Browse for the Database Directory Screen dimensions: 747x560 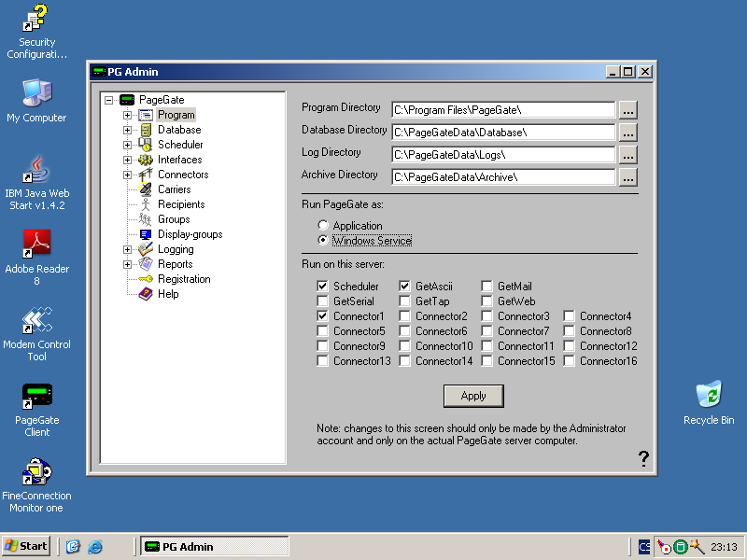coord(627,133)
